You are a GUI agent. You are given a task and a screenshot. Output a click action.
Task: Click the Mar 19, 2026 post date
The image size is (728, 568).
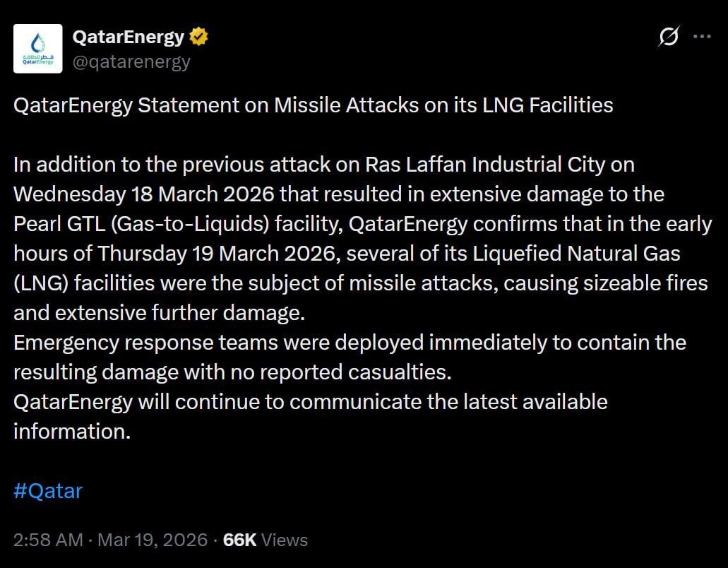click(153, 540)
